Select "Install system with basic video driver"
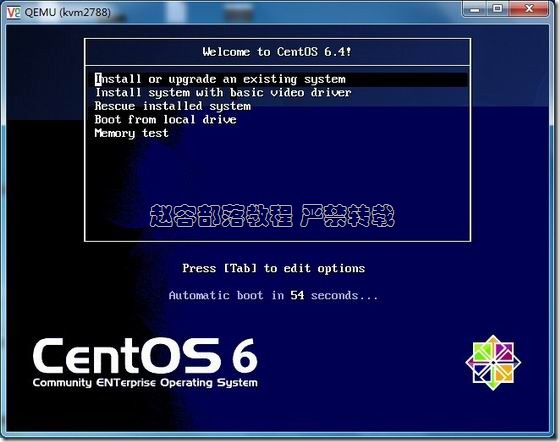 click(223, 93)
